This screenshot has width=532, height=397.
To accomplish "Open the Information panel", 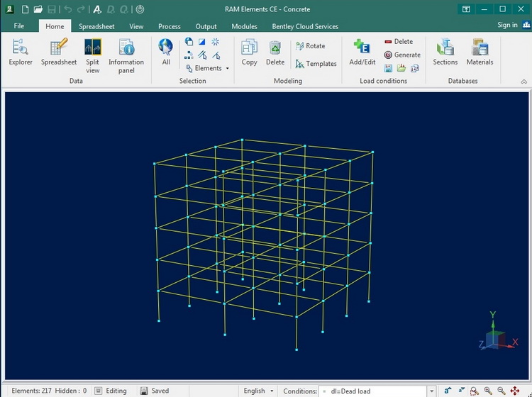I will [126, 55].
